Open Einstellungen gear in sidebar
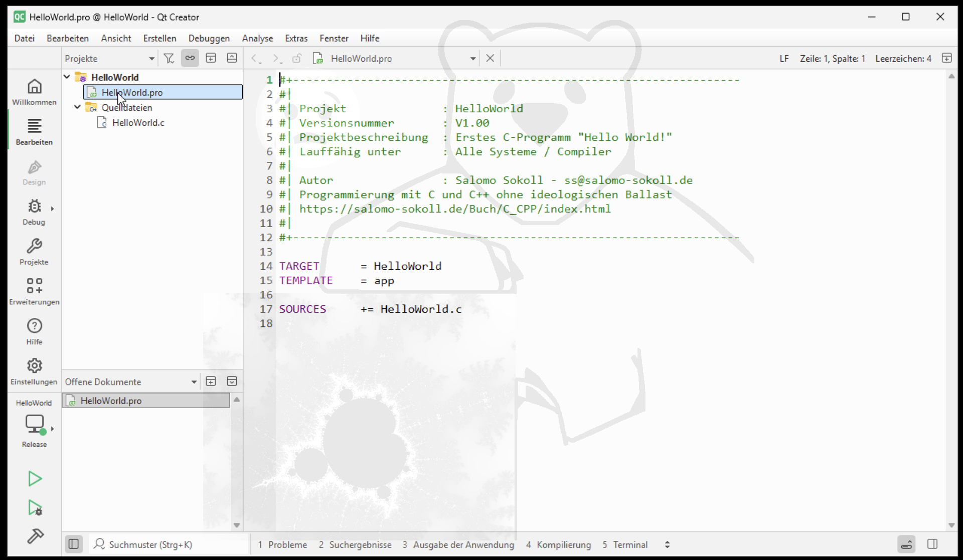Image resolution: width=963 pixels, height=560 pixels. (x=34, y=372)
